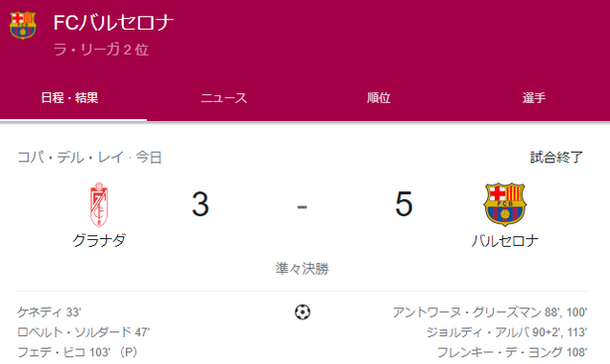This screenshot has height=364, width=610.
Task: Click scorer フレンキー・デ・ヨング 108'
Action: click(512, 352)
